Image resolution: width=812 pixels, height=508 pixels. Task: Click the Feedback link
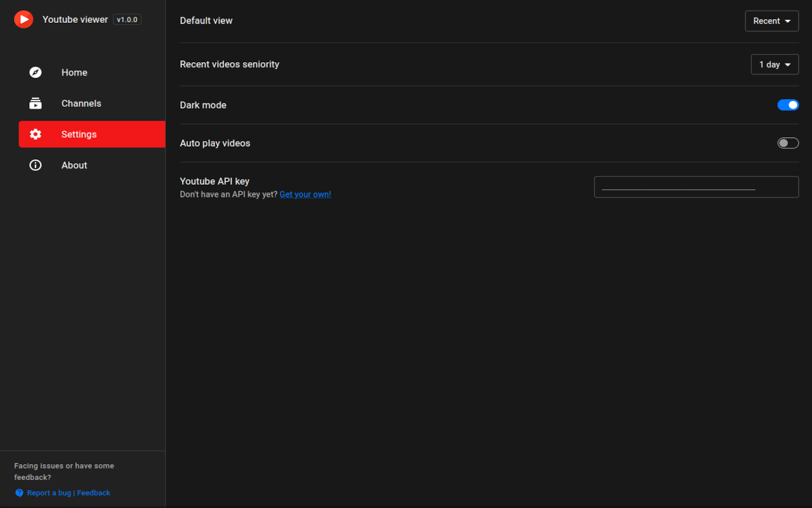(x=94, y=493)
